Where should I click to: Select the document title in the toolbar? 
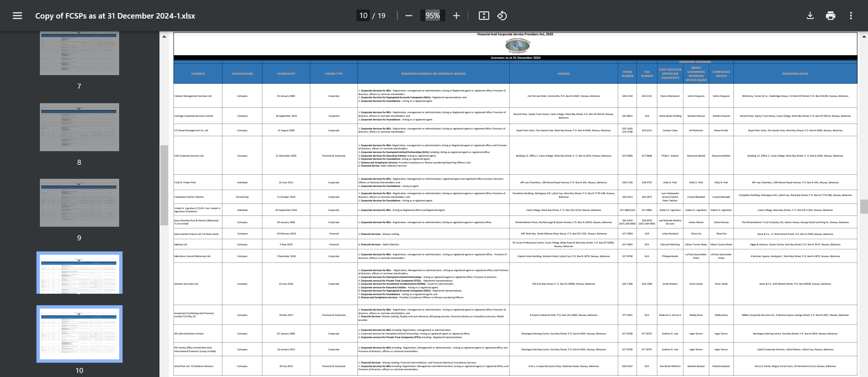tap(115, 16)
